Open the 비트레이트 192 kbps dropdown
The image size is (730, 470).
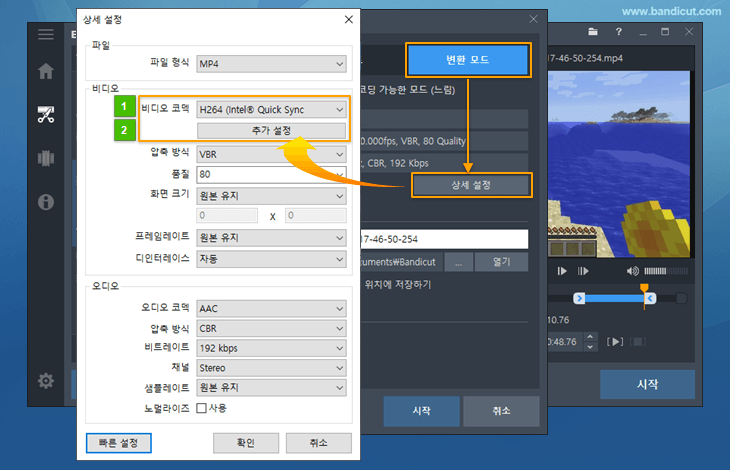[x=271, y=348]
